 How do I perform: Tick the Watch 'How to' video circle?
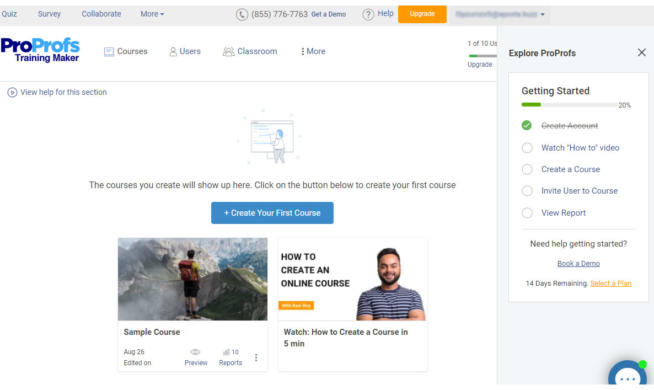[x=527, y=148]
